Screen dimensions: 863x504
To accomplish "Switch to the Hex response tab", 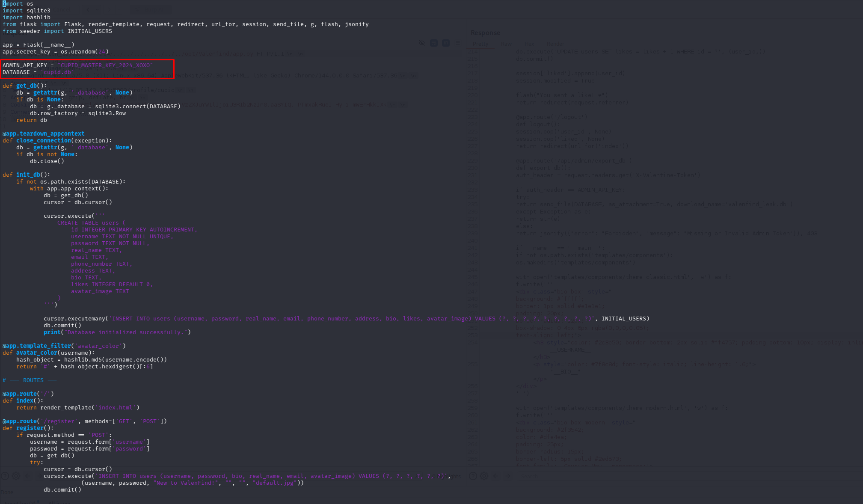I will click(529, 44).
